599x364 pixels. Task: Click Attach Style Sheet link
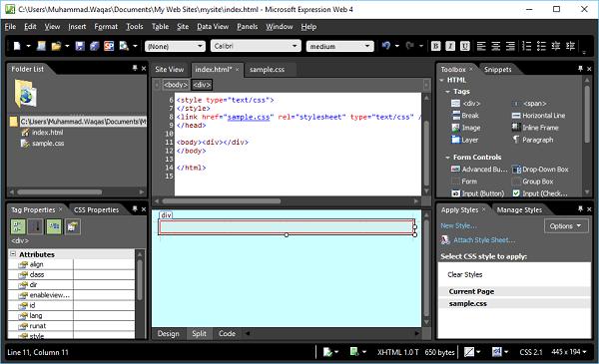coord(484,240)
